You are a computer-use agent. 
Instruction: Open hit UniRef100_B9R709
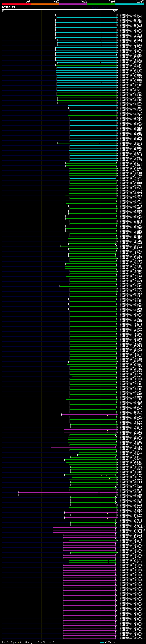pos(131,105)
